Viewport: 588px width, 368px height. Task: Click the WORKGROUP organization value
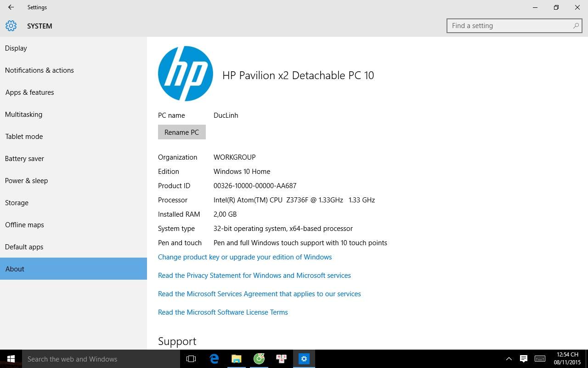[235, 157]
